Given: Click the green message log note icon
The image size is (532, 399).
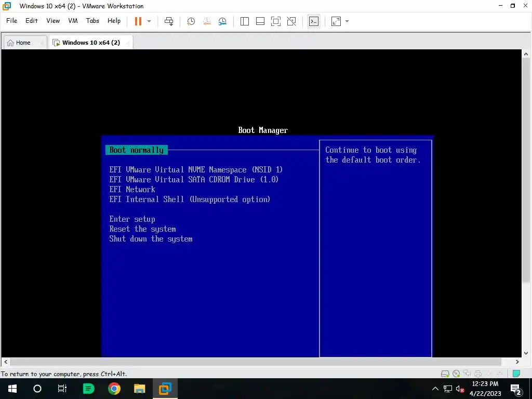Looking at the screenshot, I should 516,374.
